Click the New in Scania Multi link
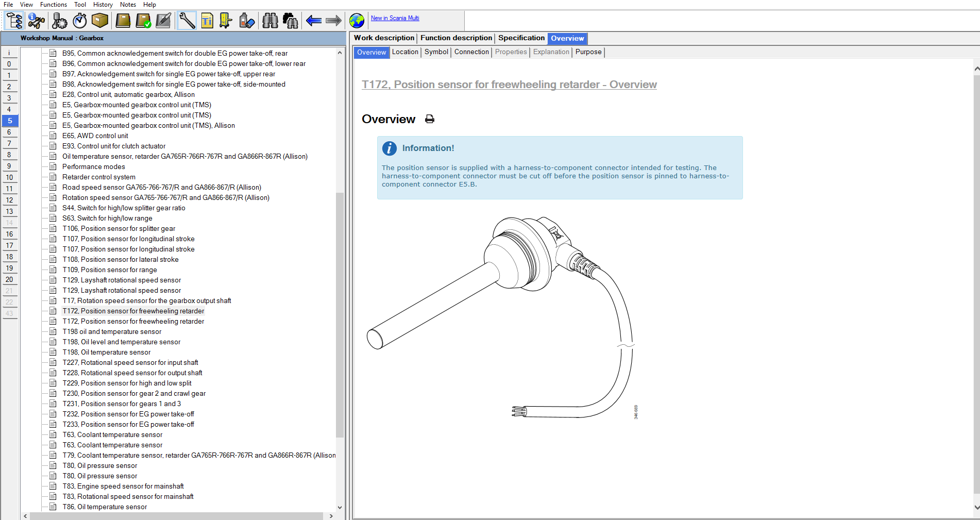Image resolution: width=980 pixels, height=520 pixels. 395,18
